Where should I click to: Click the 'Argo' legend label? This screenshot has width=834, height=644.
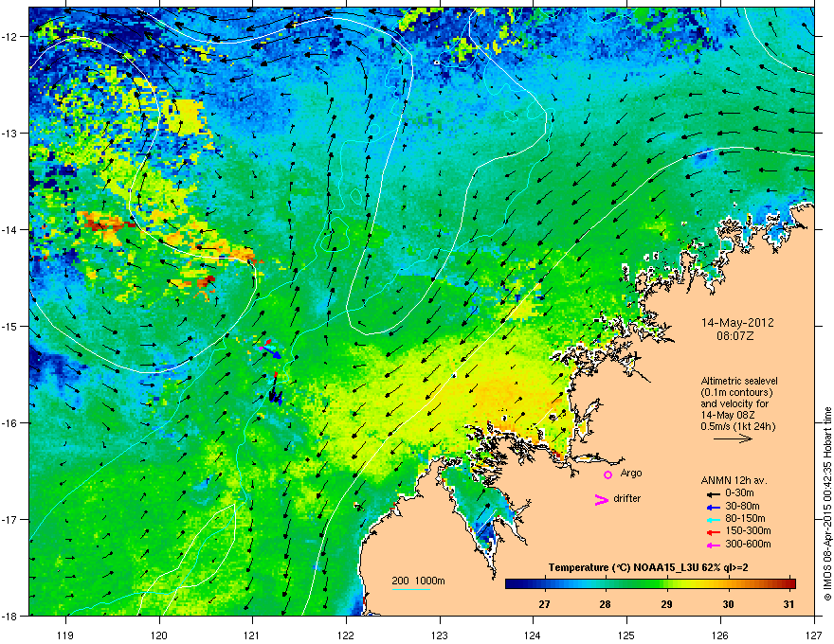(x=631, y=473)
